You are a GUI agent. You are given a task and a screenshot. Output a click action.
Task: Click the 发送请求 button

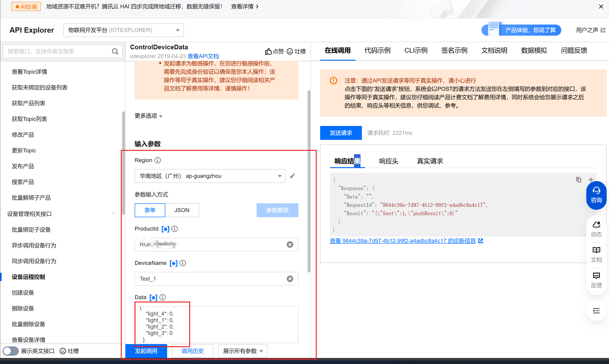[341, 133]
